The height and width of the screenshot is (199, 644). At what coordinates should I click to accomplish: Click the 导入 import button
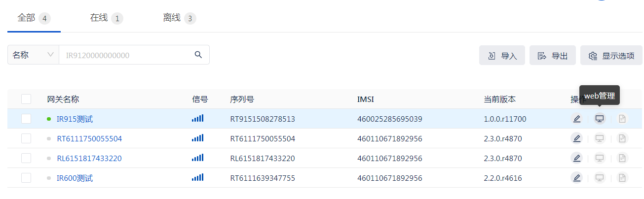pos(502,56)
